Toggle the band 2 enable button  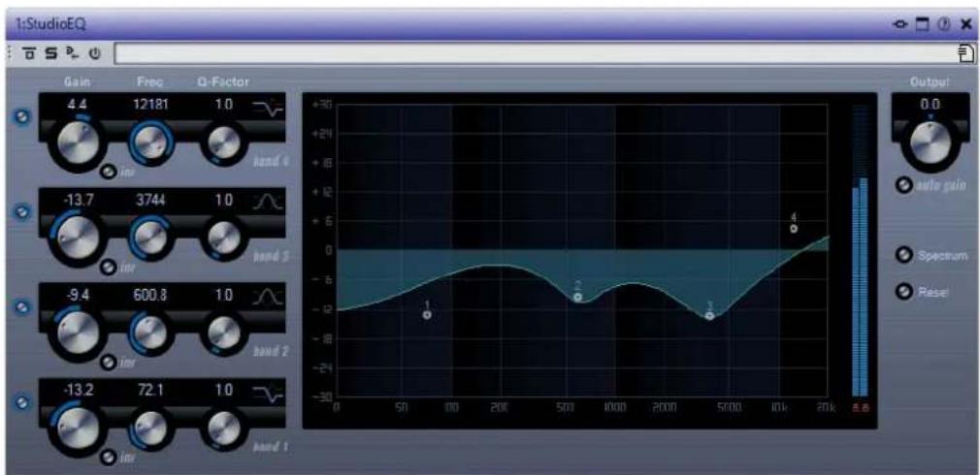23,308
